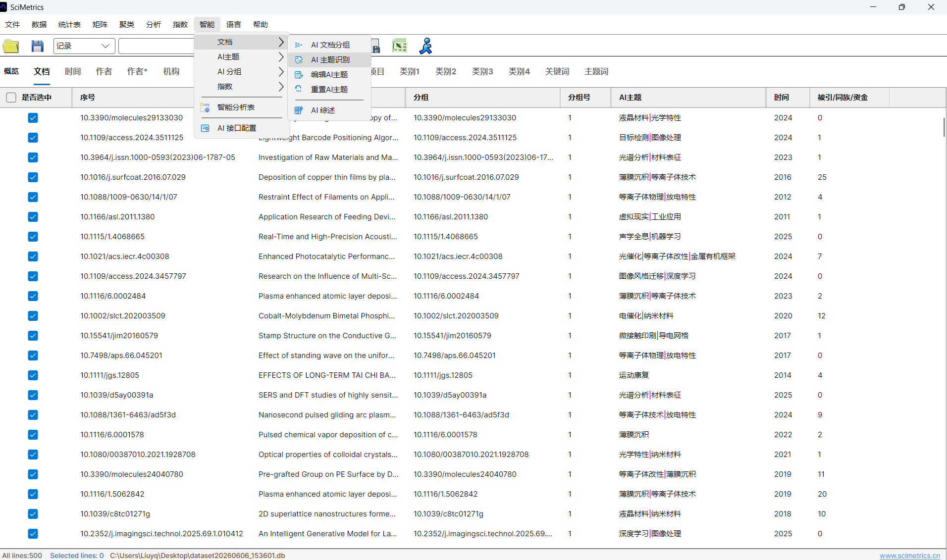The height and width of the screenshot is (560, 947).
Task: Select title cell EFFECTS OF LONG-TERM TAI CHI BA...
Action: [x=327, y=375]
